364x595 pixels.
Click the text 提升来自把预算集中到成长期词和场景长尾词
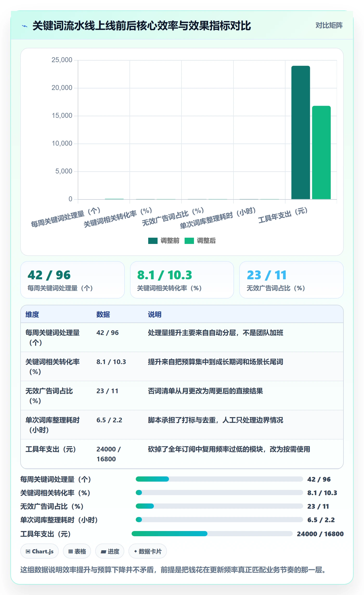pos(216,362)
